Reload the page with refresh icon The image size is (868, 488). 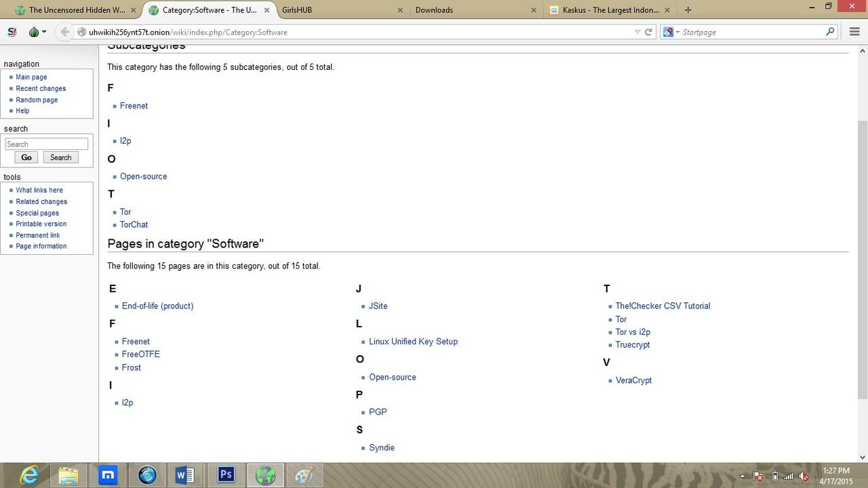click(x=648, y=32)
